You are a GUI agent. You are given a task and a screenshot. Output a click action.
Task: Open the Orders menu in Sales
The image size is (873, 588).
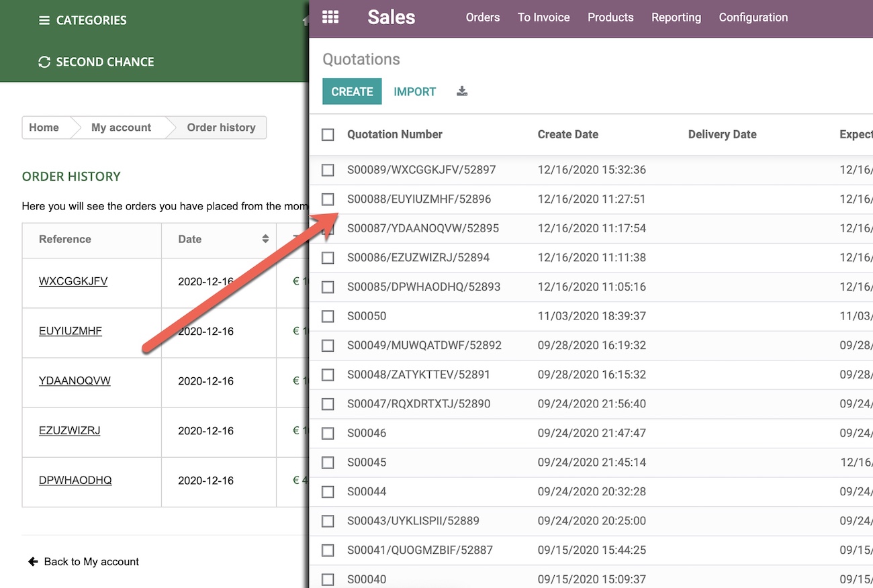tap(483, 17)
